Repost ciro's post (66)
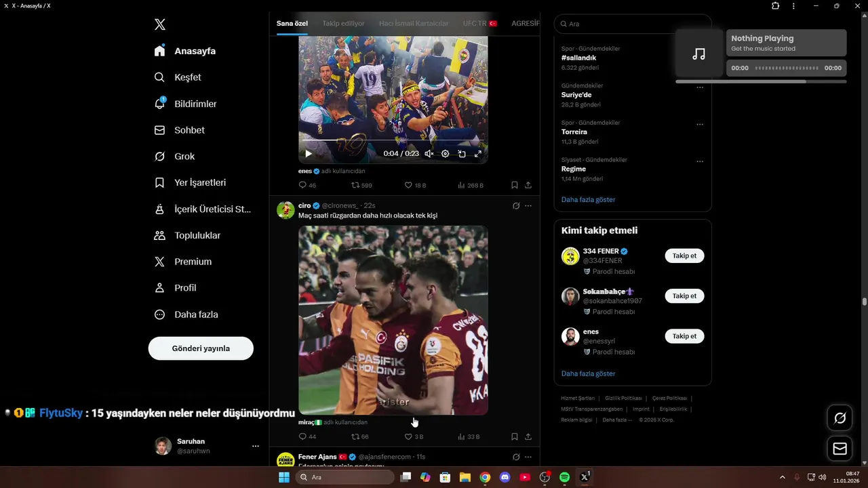This screenshot has height=488, width=868. 360,437
